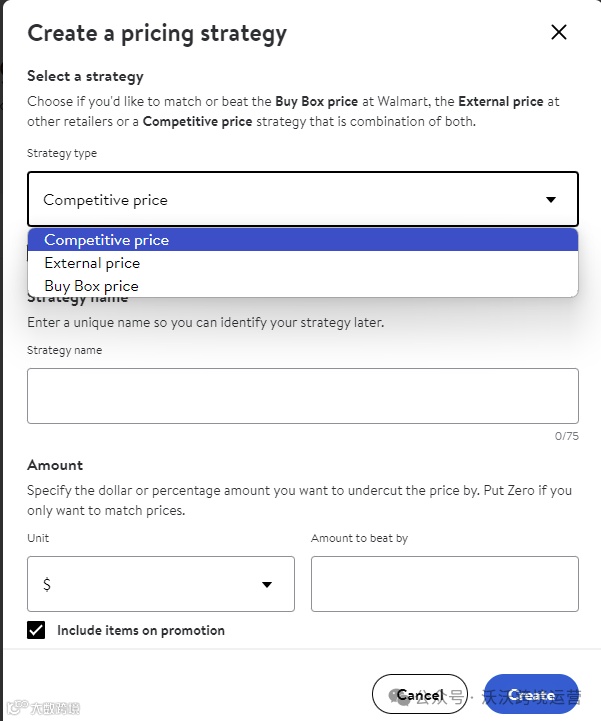Image resolution: width=601 pixels, height=721 pixels.
Task: Pick Buy Box price strategy option
Action: 91,286
